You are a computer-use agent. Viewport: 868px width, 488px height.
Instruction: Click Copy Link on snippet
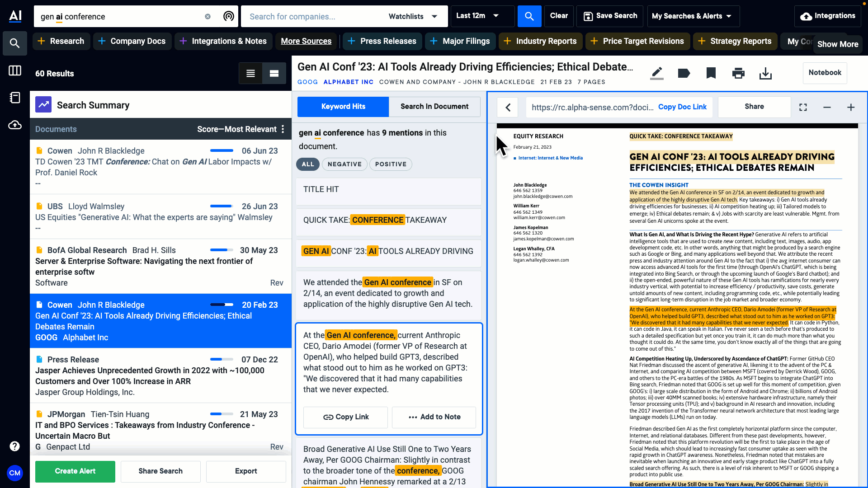(346, 417)
